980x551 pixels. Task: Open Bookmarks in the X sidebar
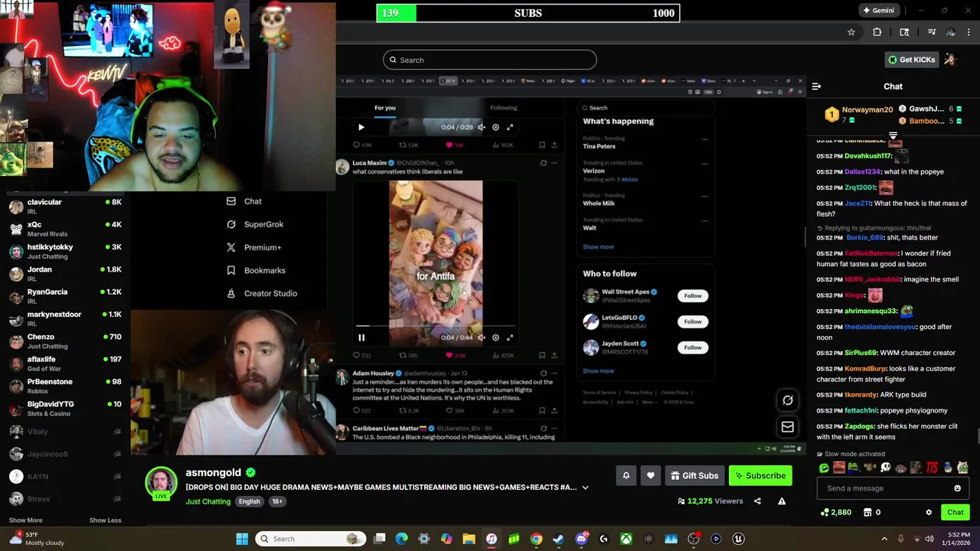(x=256, y=270)
